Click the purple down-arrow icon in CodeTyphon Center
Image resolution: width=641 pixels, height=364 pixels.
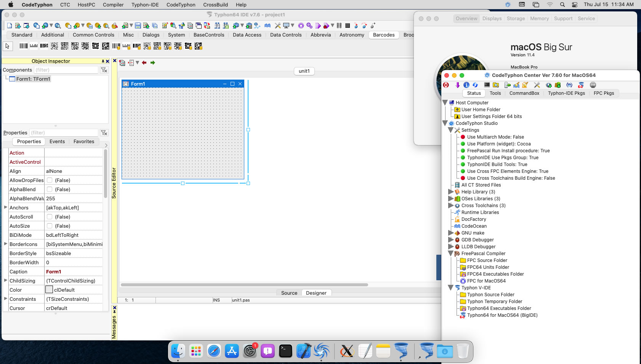tap(457, 85)
